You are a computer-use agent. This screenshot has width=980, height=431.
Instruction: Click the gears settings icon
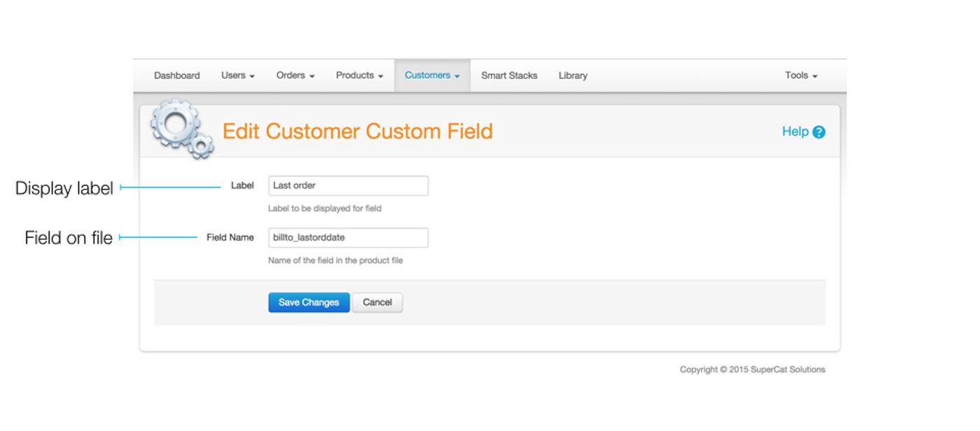click(x=181, y=129)
